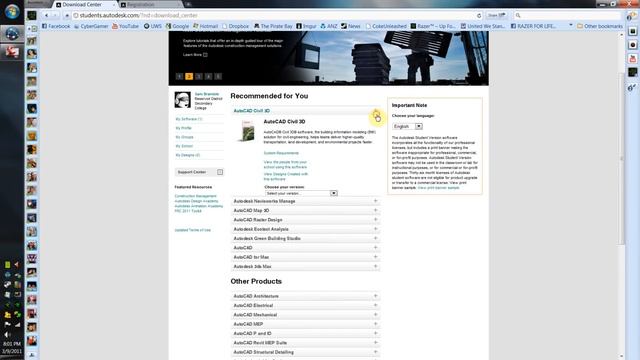The image size is (640, 360).
Task: Switch to the Download Center tab
Action: click(x=85, y=4)
